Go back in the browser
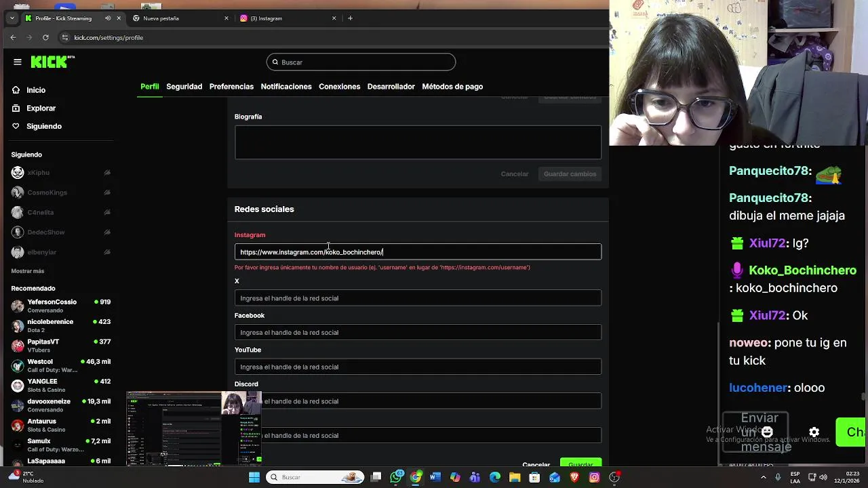 [13, 37]
